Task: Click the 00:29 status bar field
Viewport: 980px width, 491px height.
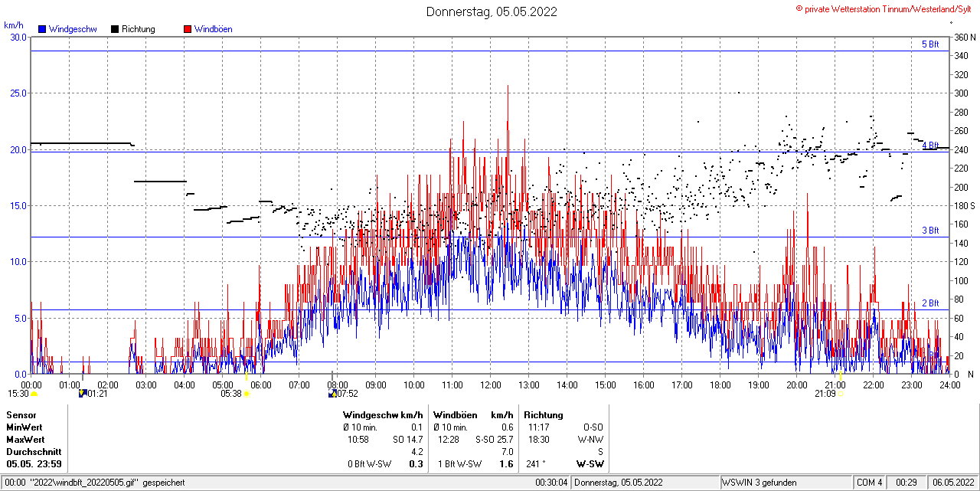Action: click(906, 483)
